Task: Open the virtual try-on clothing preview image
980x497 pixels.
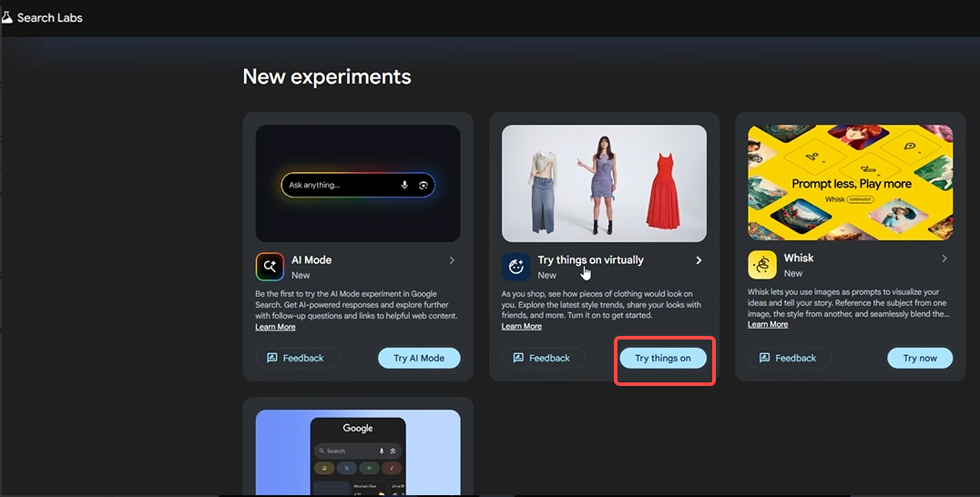Action: coord(605,184)
